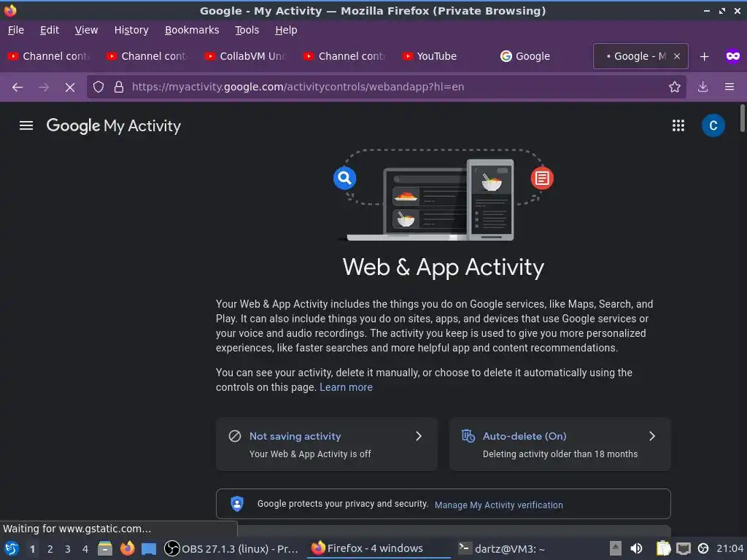Open the Not saving activity setting

326,444
